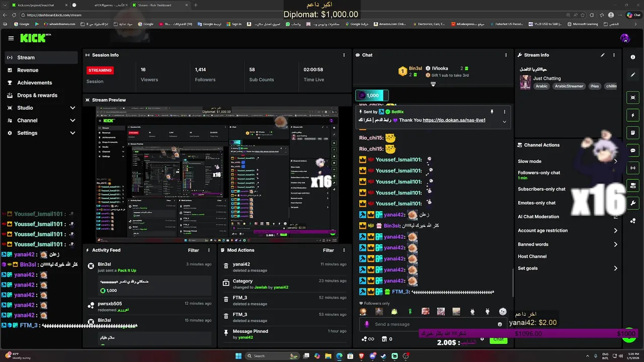Viewport: 644px width, 362px height.
Task: Open the emoji picker in message box
Action: point(500,324)
